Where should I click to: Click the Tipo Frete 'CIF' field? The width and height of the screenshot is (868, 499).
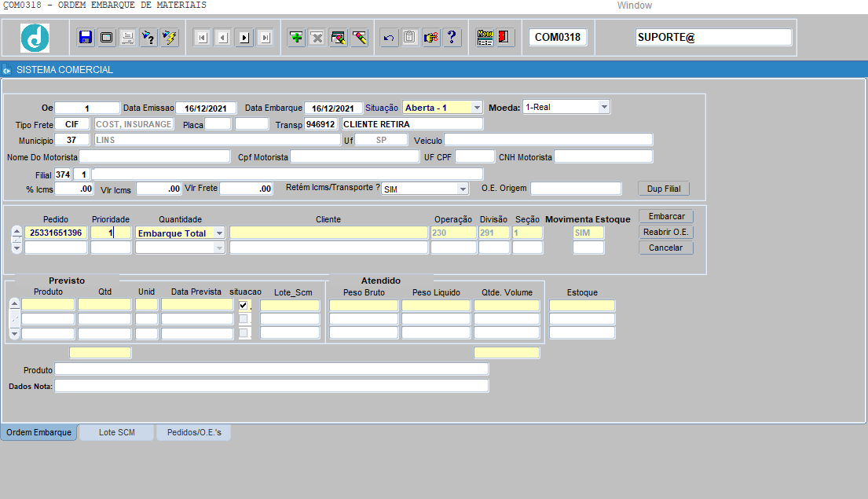click(72, 124)
